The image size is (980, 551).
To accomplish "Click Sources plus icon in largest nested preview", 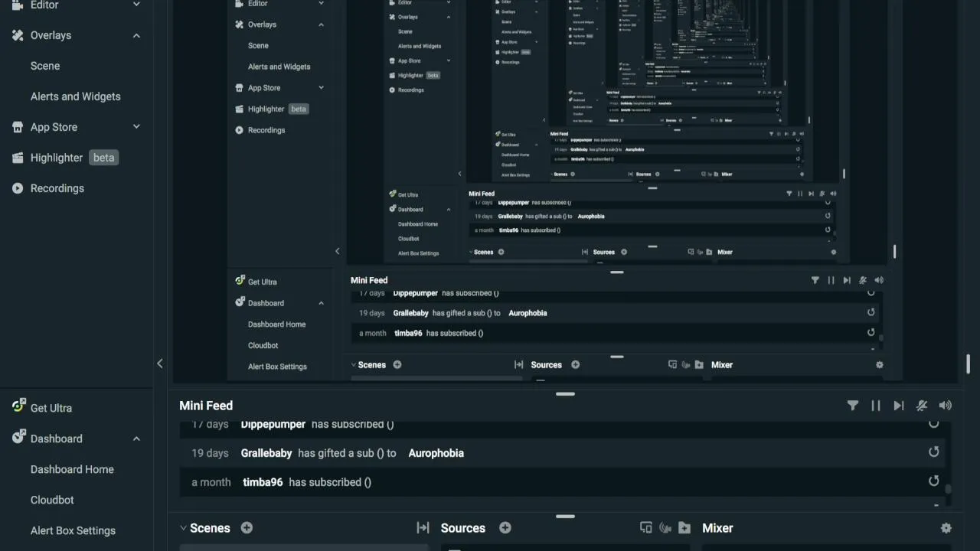I will pyautogui.click(x=576, y=364).
